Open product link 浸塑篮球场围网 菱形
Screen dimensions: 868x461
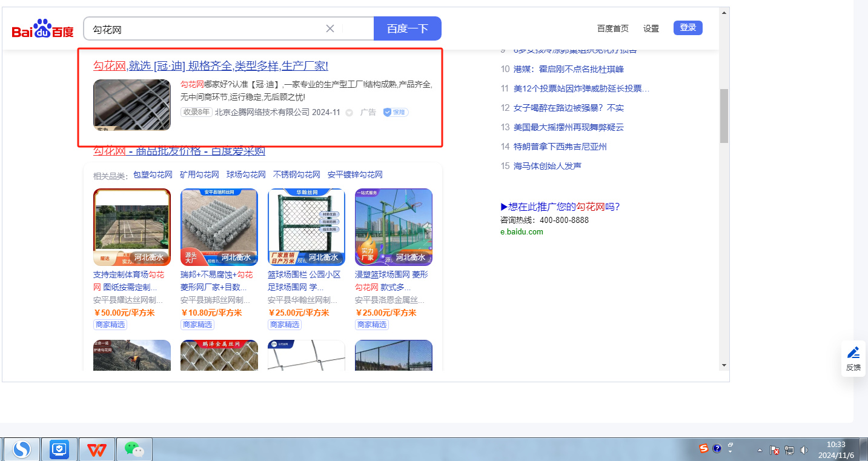coord(391,280)
